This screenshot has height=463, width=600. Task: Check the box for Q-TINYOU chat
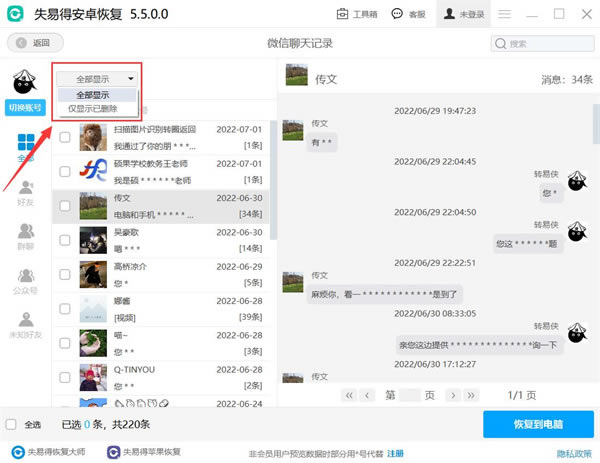click(x=65, y=378)
